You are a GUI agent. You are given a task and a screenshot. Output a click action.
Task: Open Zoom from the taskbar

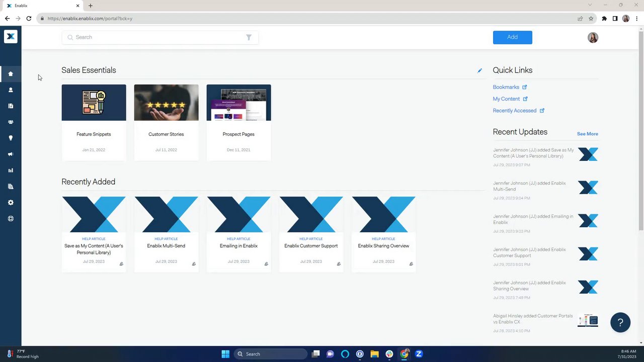tap(419, 354)
